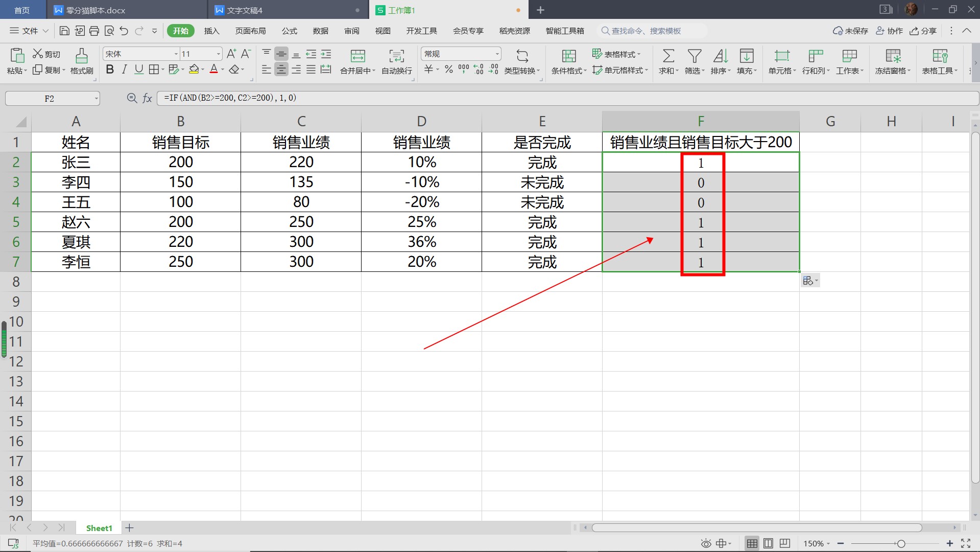Open the number format dropdown (常规)
Screen dimensions: 980x552
point(497,54)
